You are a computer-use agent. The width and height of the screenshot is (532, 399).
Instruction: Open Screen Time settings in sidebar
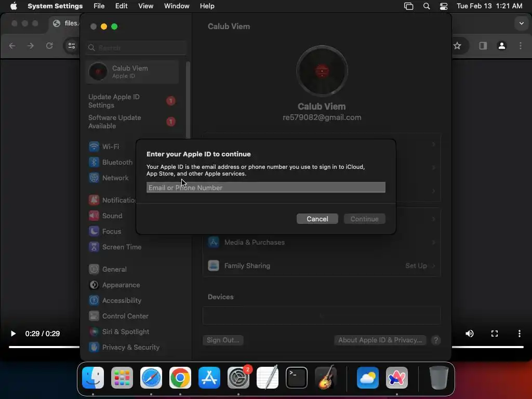[115, 247]
